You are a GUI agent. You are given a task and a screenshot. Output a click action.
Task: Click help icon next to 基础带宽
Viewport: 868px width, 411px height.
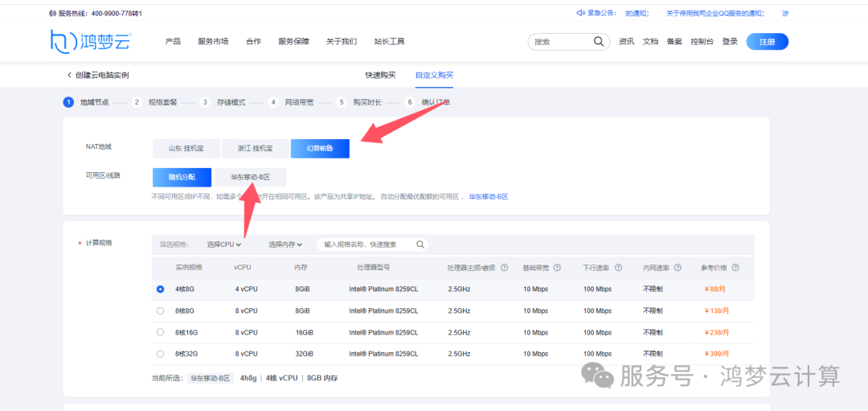tap(557, 268)
